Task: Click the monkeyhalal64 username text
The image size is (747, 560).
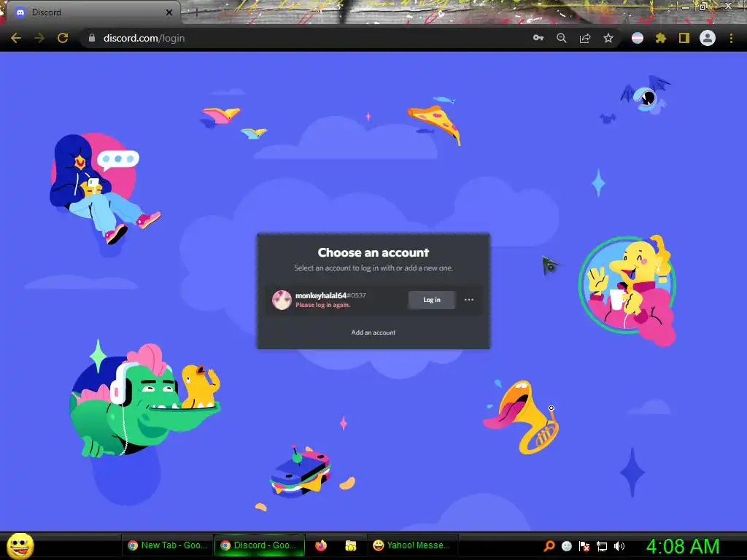Action: click(x=321, y=295)
